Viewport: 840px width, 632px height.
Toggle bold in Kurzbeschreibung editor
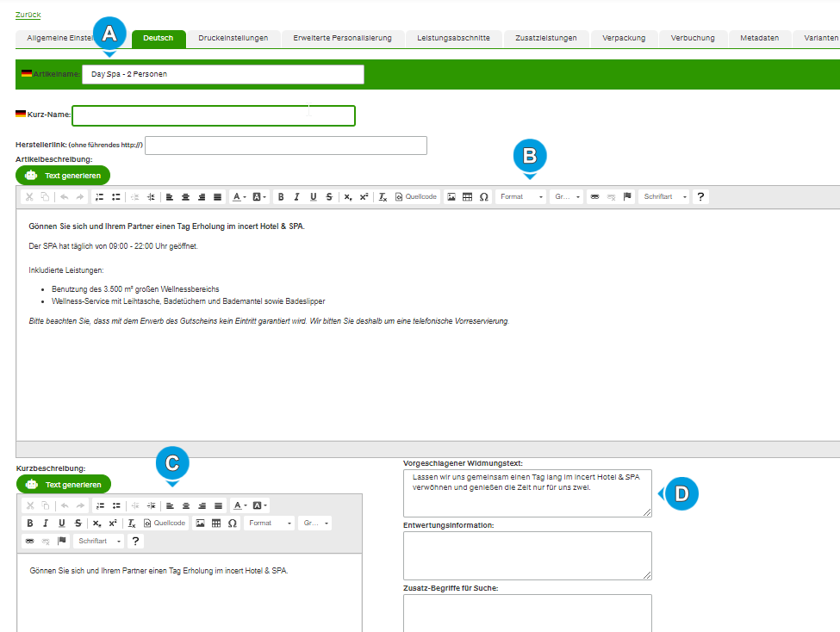tap(30, 524)
